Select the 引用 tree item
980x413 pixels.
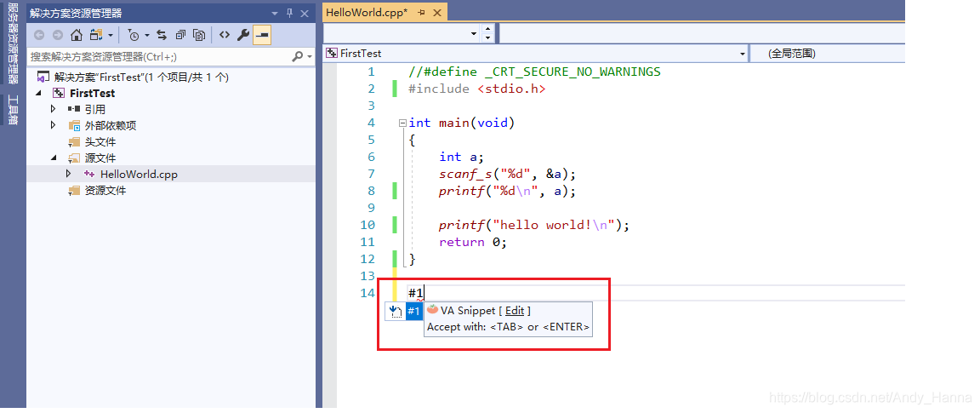(95, 110)
